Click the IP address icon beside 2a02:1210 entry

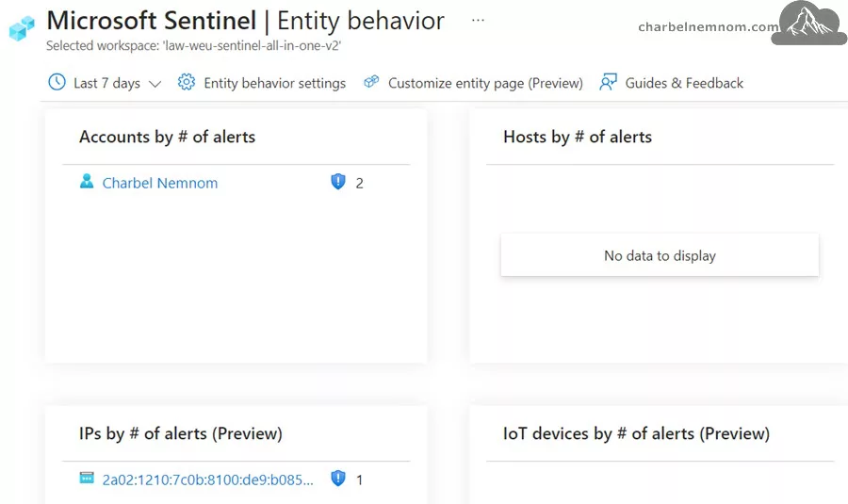87,478
